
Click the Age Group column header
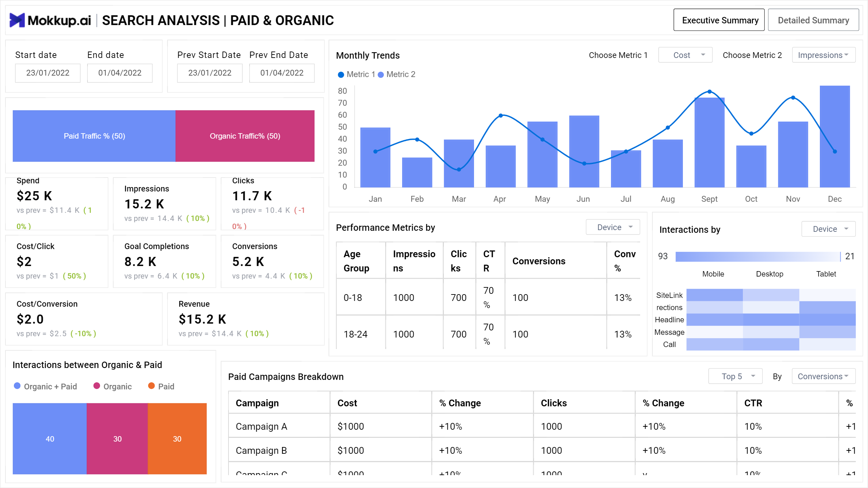coord(360,261)
